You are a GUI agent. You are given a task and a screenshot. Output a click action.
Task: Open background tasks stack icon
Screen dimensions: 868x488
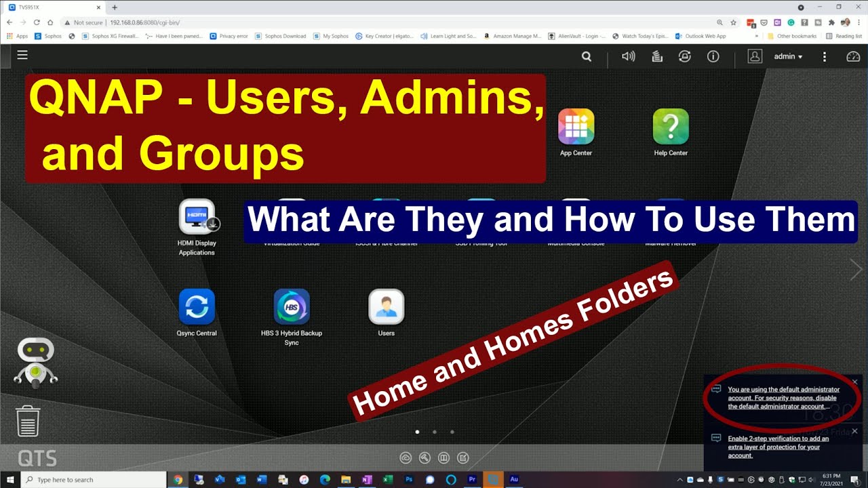point(656,56)
